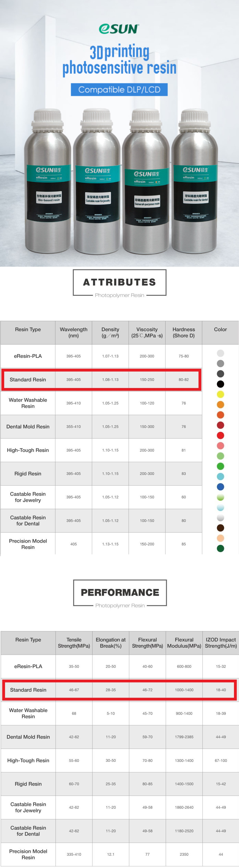Click the Flexural Modulus(MPa) column header

(184, 643)
